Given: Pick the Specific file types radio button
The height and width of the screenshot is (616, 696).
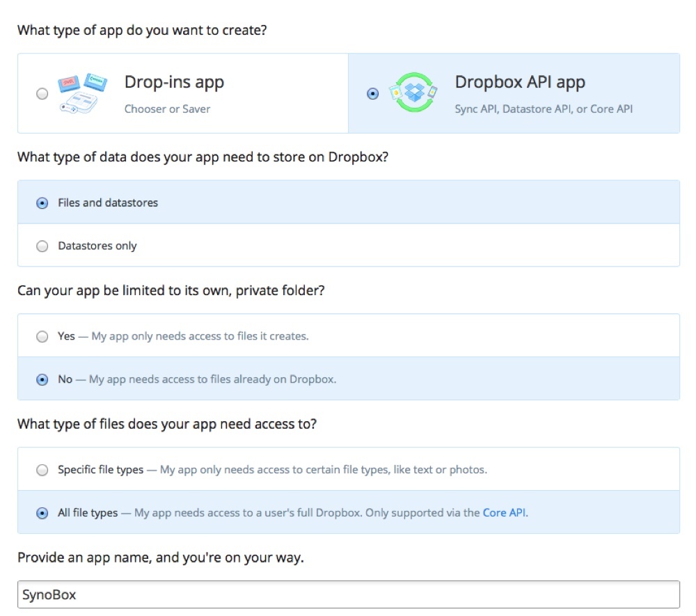Looking at the screenshot, I should [x=42, y=470].
